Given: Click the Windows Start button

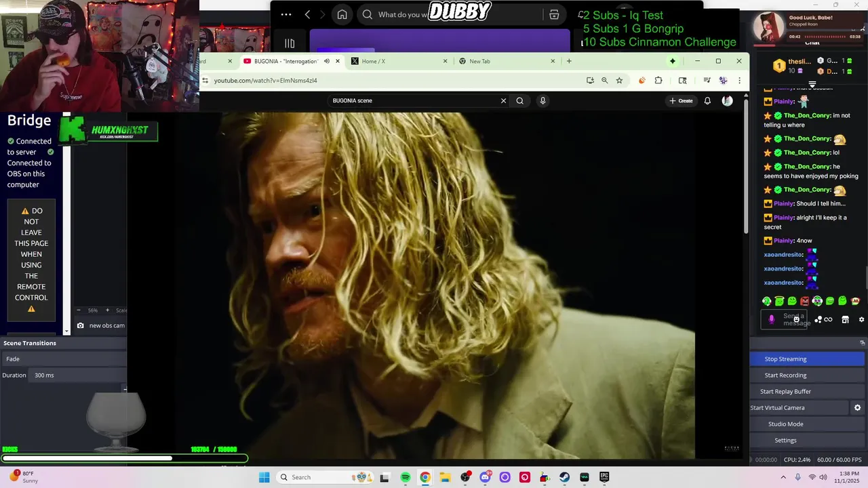Looking at the screenshot, I should 264,477.
